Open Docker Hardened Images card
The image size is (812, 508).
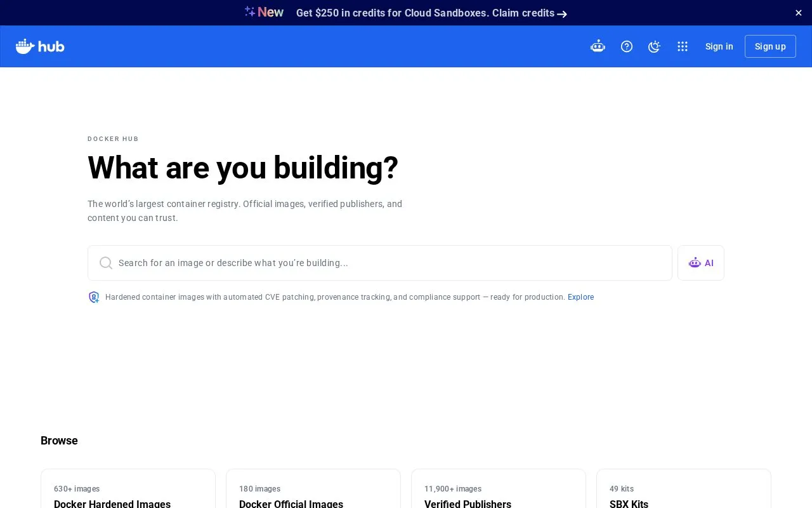click(x=128, y=488)
